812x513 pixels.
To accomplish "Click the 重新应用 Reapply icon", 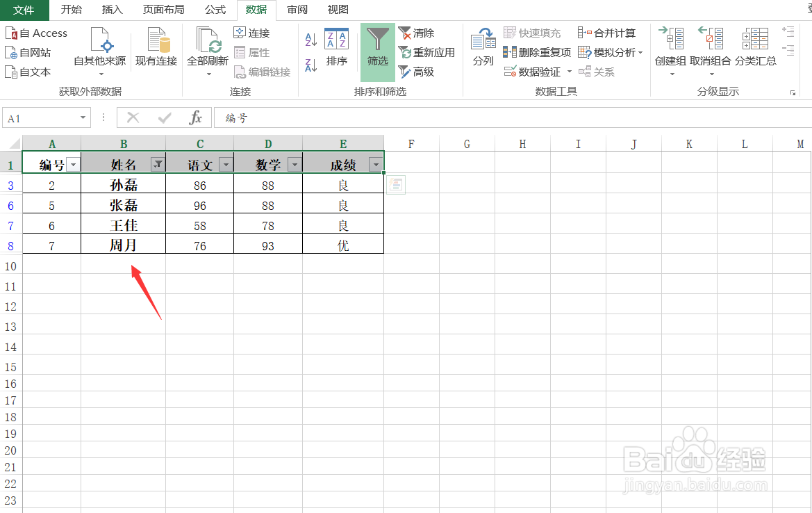I will click(426, 52).
